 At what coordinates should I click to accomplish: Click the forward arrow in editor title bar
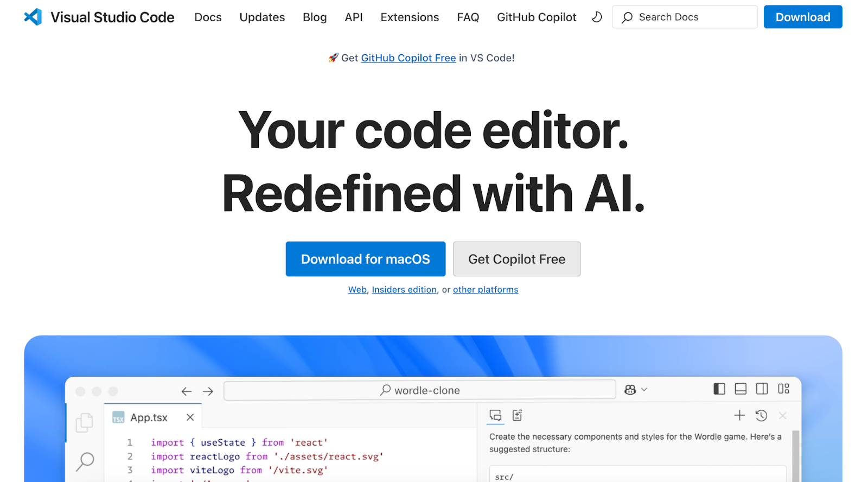point(208,391)
